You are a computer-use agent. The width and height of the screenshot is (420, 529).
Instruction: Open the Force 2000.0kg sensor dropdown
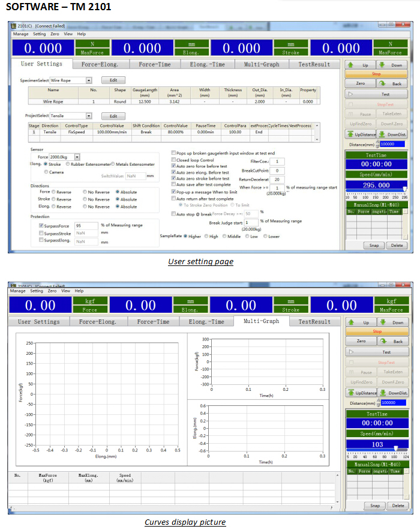[77, 156]
